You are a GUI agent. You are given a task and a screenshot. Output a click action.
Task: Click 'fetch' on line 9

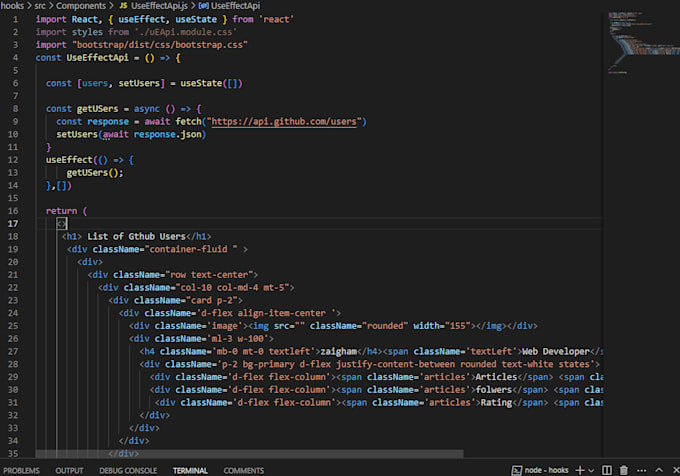point(188,121)
